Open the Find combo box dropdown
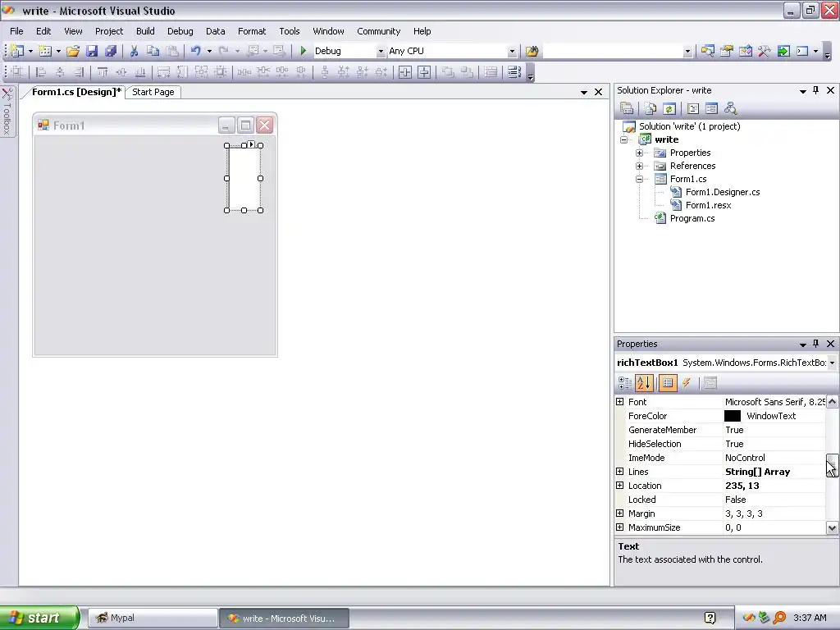Image resolution: width=840 pixels, height=630 pixels. pos(687,51)
